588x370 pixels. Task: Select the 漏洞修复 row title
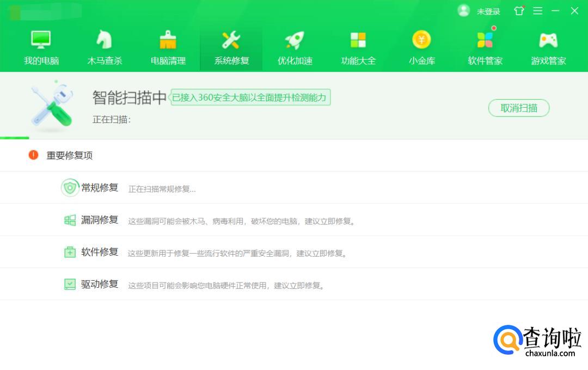click(x=100, y=220)
